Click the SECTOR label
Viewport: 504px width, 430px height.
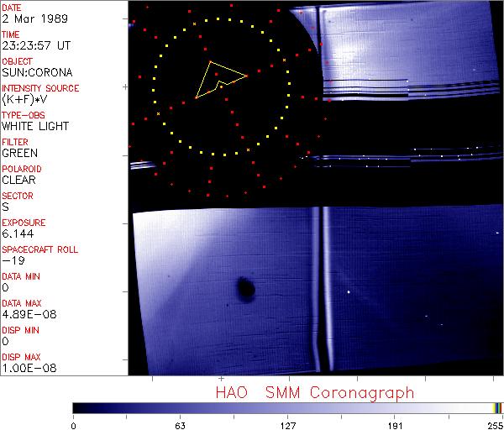click(17, 196)
